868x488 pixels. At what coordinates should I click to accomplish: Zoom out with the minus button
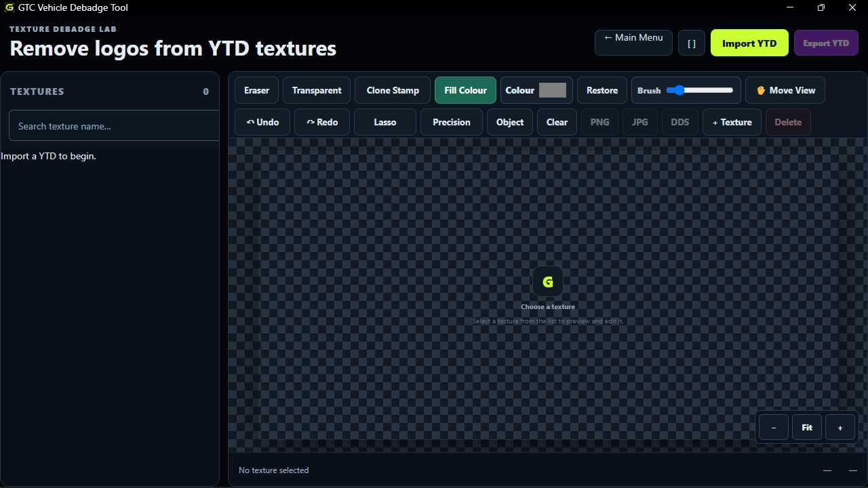[x=774, y=428]
